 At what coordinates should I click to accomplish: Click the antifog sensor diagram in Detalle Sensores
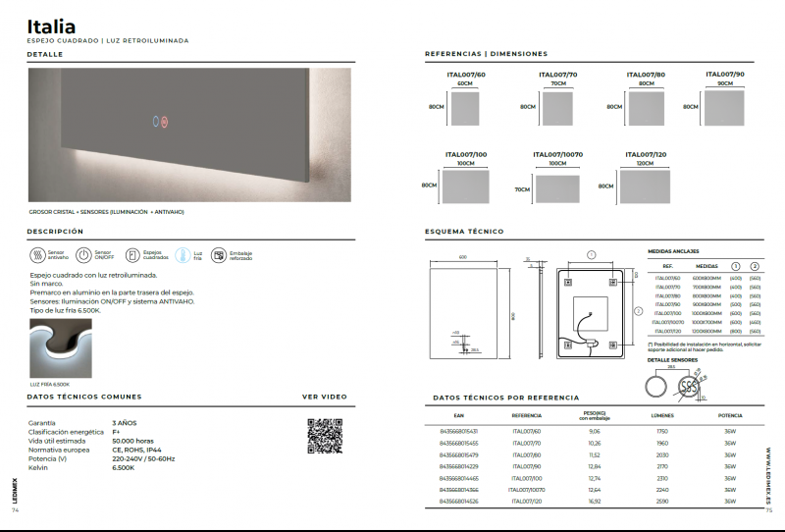(691, 388)
